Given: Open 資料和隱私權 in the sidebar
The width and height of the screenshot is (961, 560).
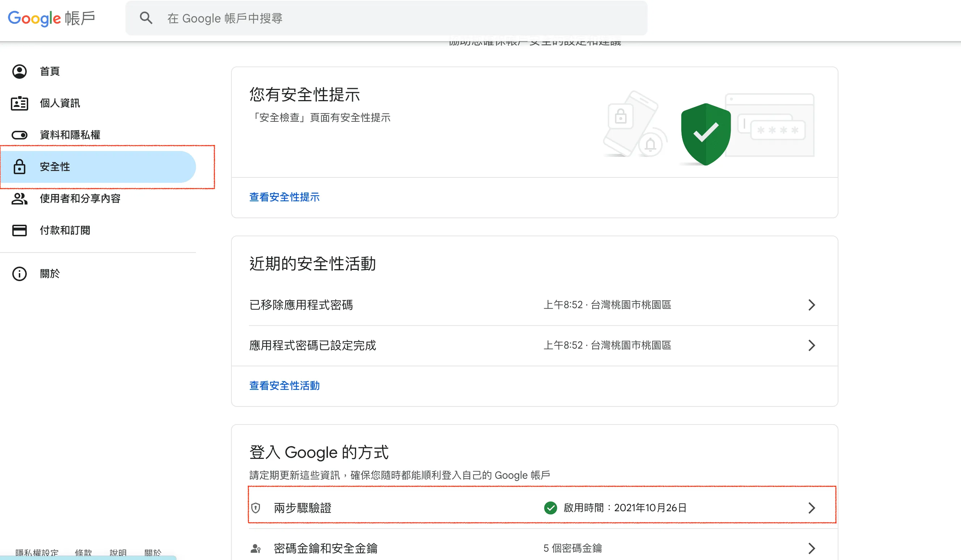Looking at the screenshot, I should tap(98, 135).
